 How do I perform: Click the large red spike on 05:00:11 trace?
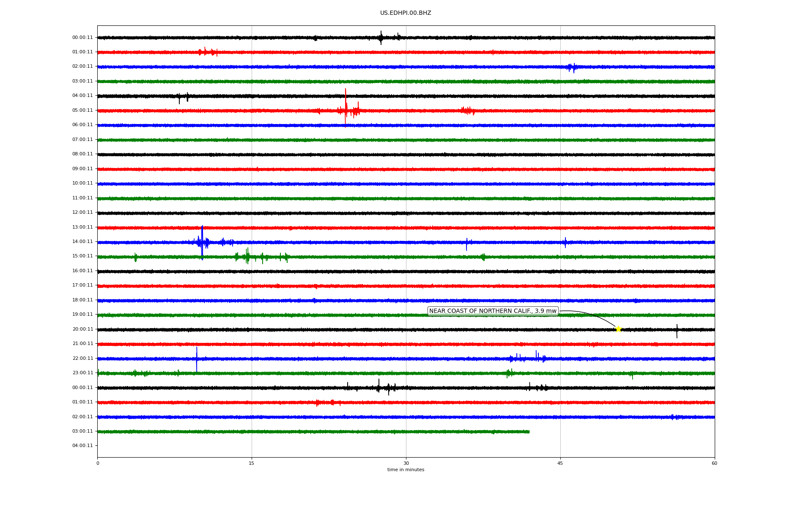[346, 108]
